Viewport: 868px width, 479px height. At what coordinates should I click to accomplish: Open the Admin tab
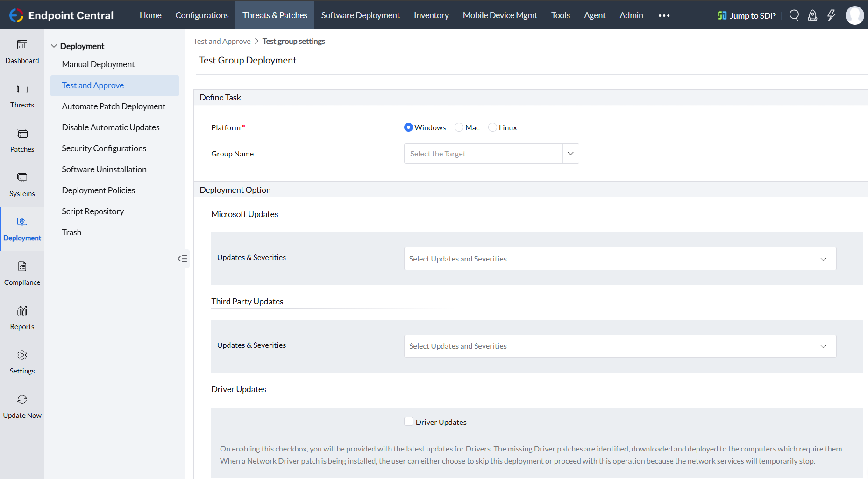pyautogui.click(x=631, y=15)
